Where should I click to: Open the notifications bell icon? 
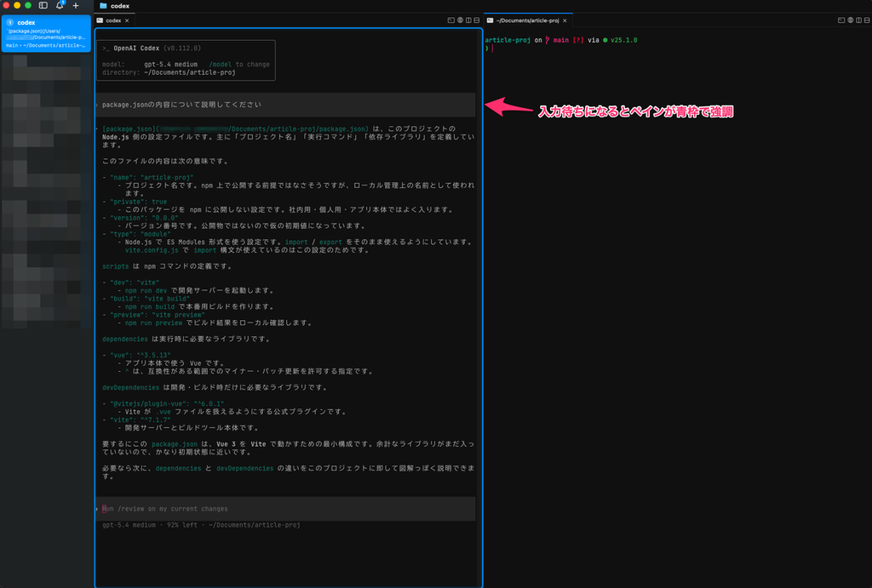(x=60, y=6)
